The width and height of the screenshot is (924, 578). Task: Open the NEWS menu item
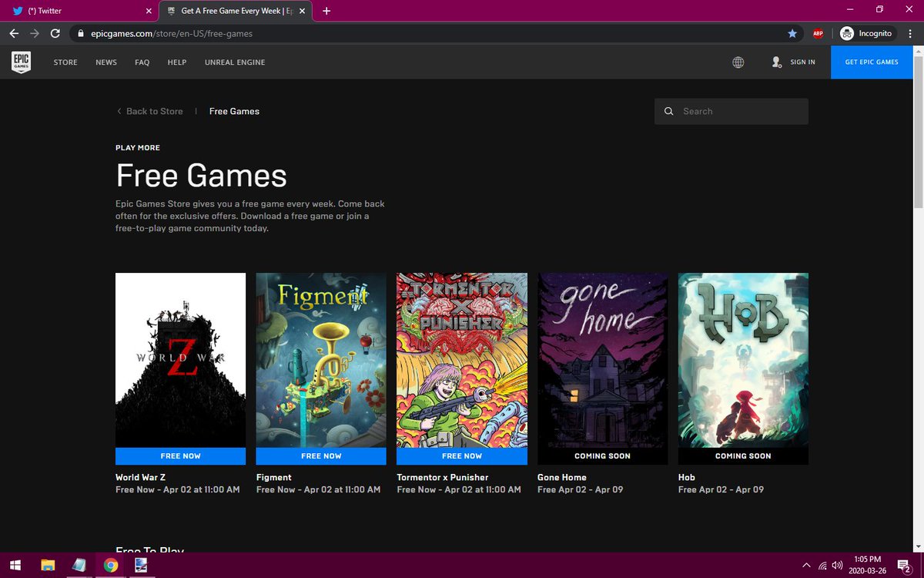coord(106,62)
